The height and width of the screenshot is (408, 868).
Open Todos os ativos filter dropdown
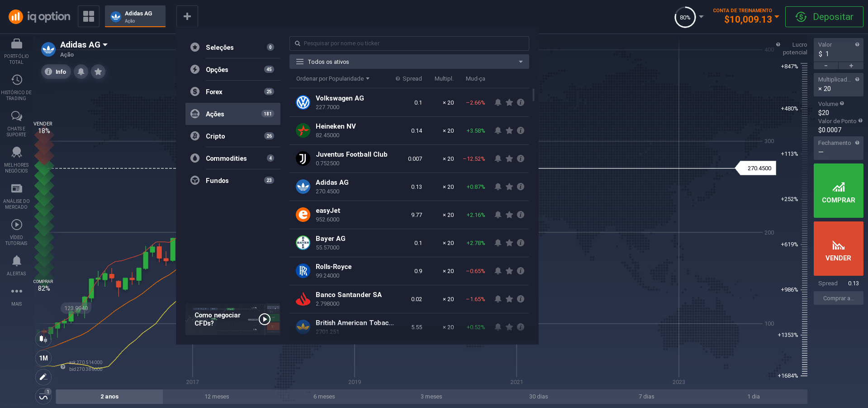409,62
